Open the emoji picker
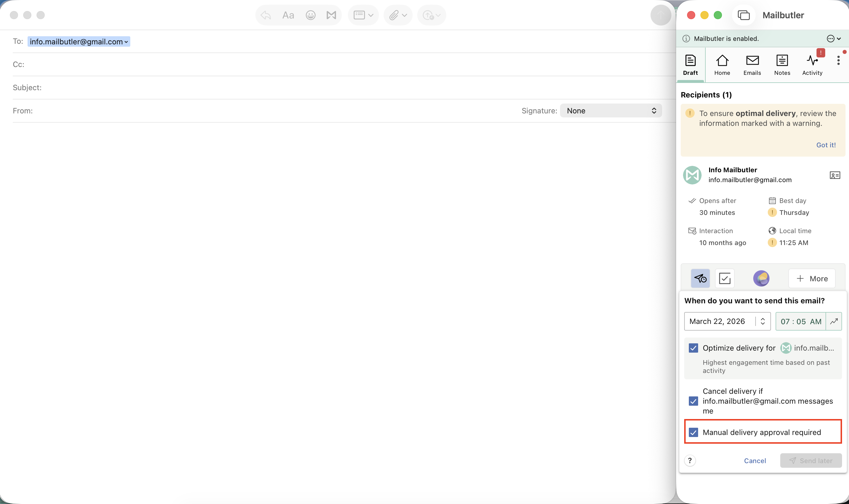This screenshot has width=849, height=504. pyautogui.click(x=310, y=15)
